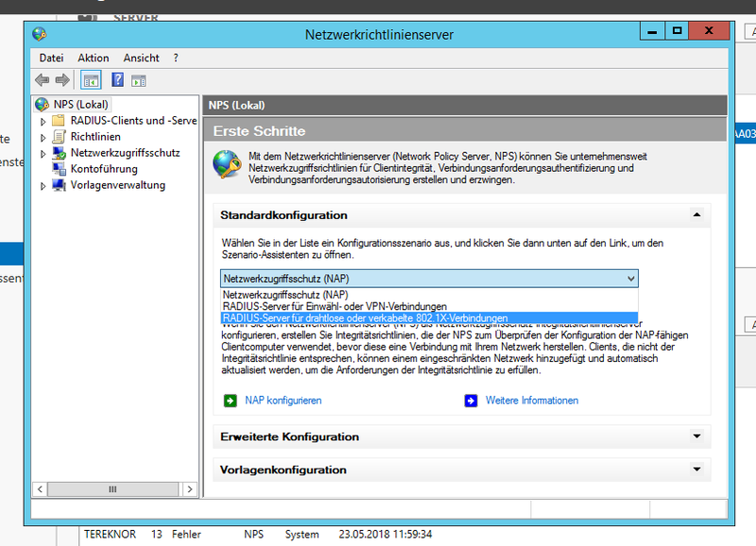Viewport: 756px width, 546px height.
Task: Click the Back arrow toolbar icon
Action: pyautogui.click(x=43, y=80)
